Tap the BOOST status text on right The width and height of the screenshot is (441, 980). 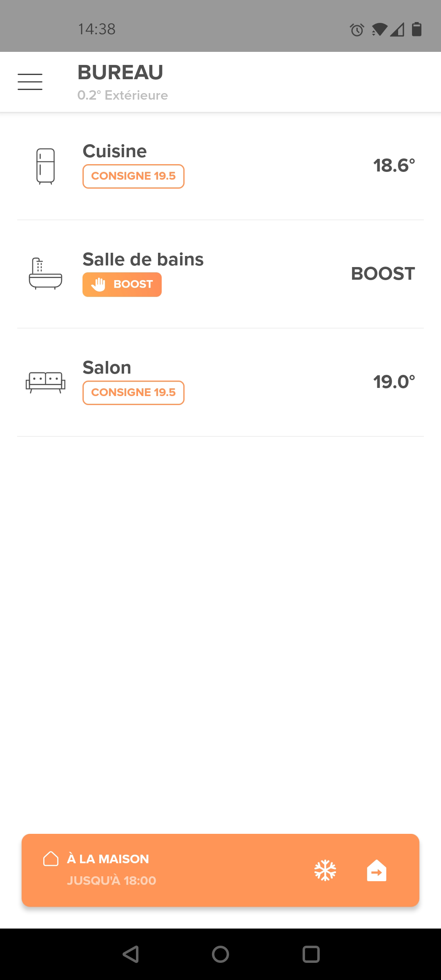(x=383, y=274)
